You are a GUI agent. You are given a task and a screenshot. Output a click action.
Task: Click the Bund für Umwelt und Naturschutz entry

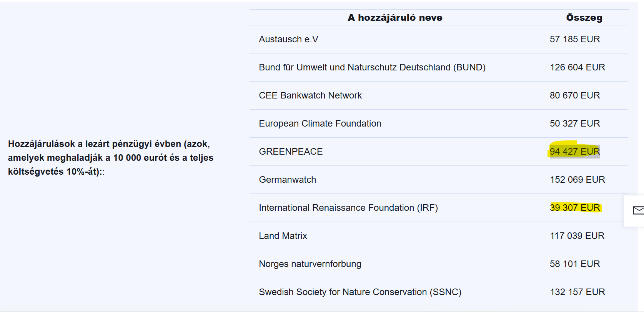[x=372, y=67]
